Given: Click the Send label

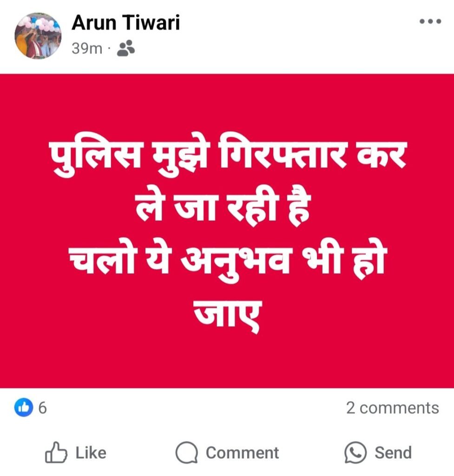Looking at the screenshot, I should click(x=393, y=453).
